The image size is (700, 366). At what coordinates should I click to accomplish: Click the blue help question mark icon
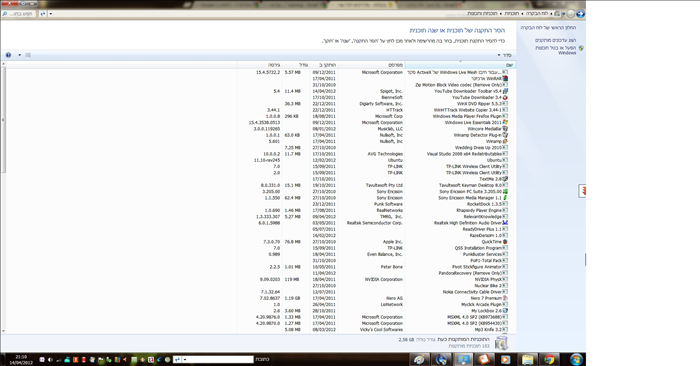pos(8,55)
